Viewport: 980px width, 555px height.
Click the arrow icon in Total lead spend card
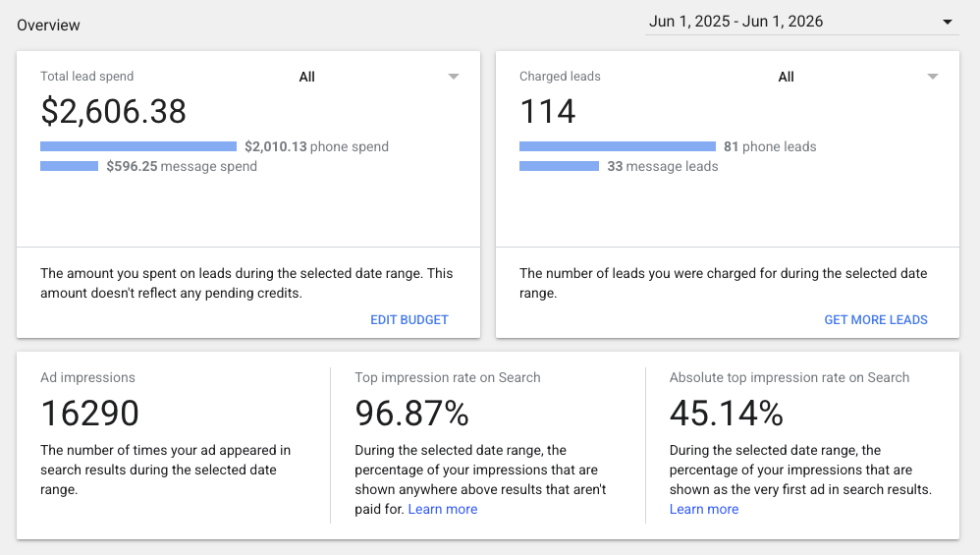coord(454,77)
